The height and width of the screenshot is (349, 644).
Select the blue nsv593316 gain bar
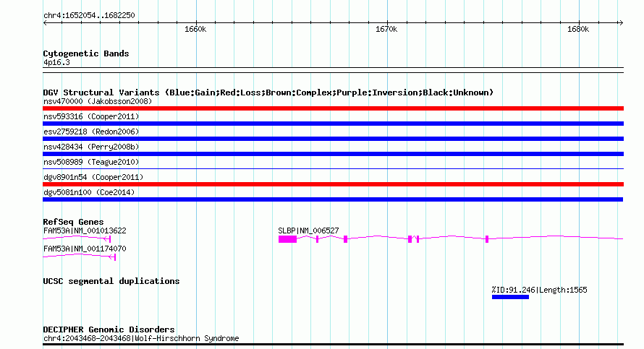[333, 124]
